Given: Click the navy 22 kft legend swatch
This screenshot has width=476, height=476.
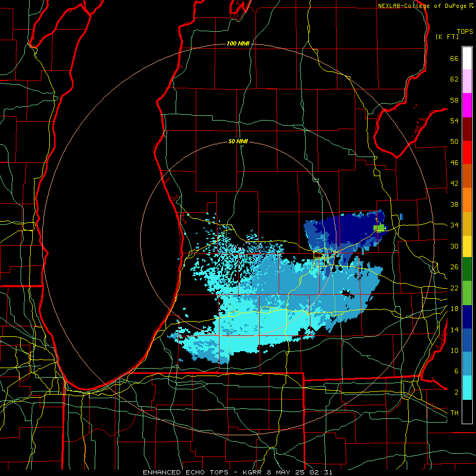Looking at the screenshot, I should tap(467, 317).
